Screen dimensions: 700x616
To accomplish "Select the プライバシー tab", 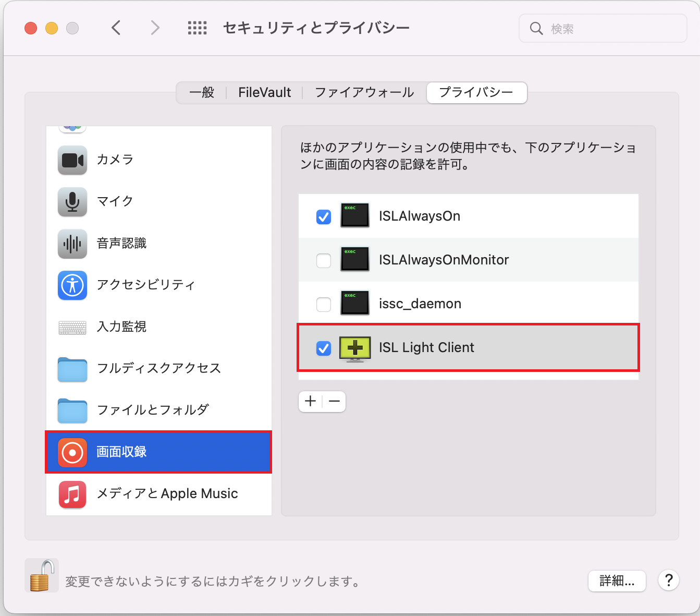I will click(x=476, y=92).
